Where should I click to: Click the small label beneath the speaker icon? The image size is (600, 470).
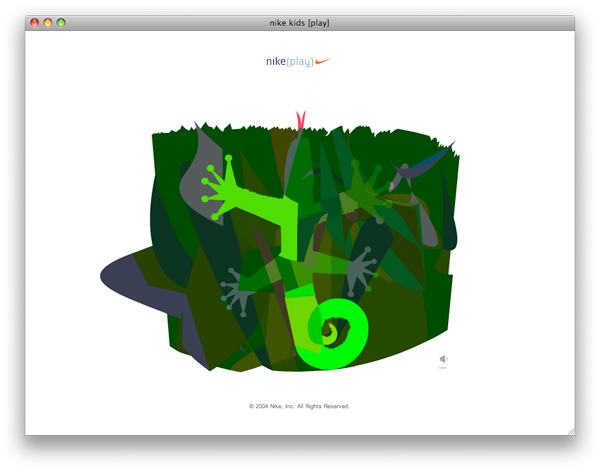pyautogui.click(x=442, y=369)
